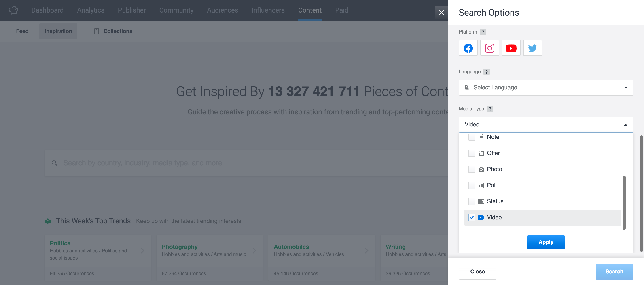This screenshot has width=644, height=285.
Task: Uncheck the Video media type
Action: [x=472, y=217]
